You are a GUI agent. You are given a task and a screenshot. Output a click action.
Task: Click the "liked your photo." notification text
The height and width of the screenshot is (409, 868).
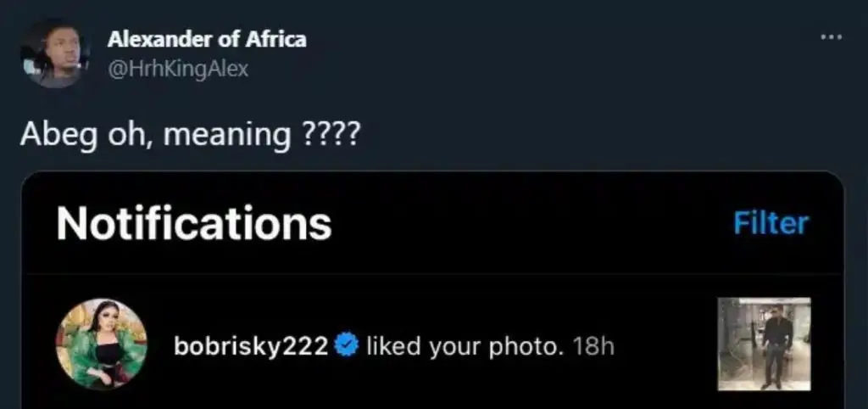pyautogui.click(x=465, y=346)
